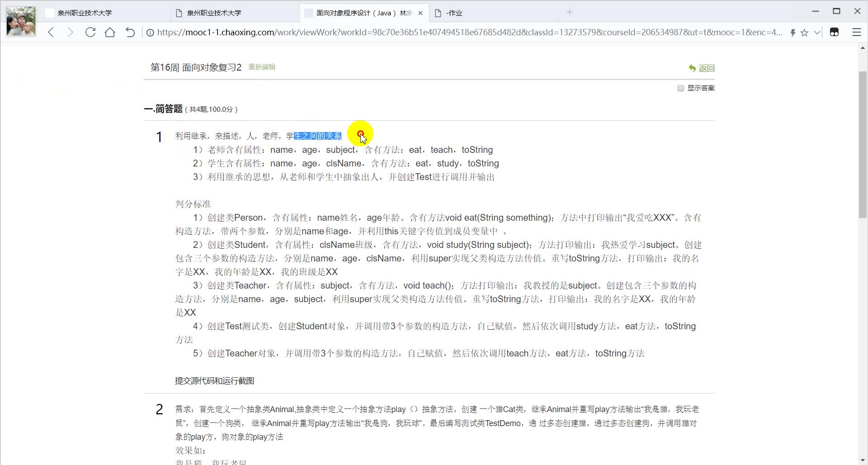The image size is (868, 465).
Task: Click the 重新编辑 link
Action: click(262, 66)
